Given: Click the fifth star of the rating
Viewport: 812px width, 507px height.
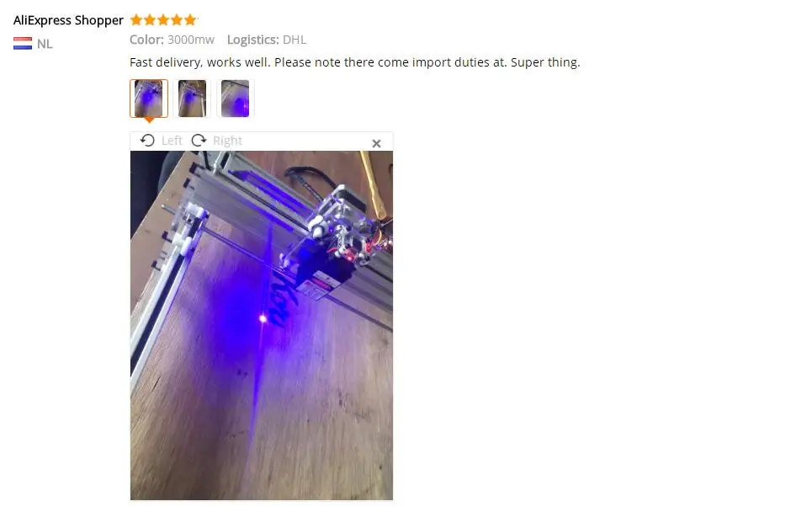Looking at the screenshot, I should (190, 20).
